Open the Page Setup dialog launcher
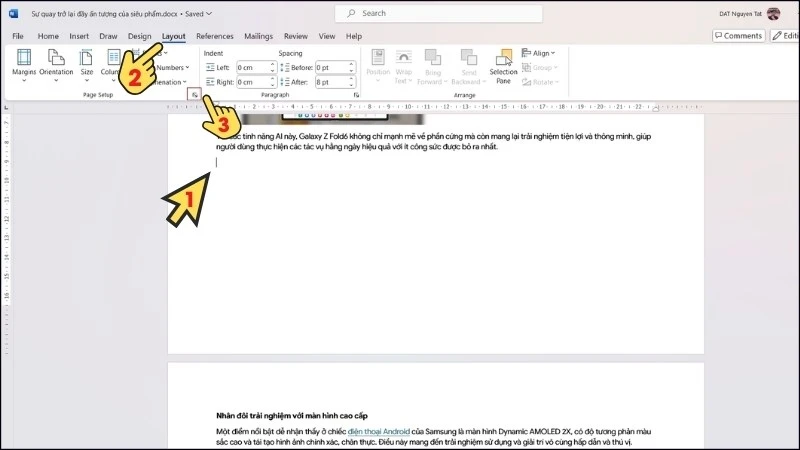 point(194,94)
